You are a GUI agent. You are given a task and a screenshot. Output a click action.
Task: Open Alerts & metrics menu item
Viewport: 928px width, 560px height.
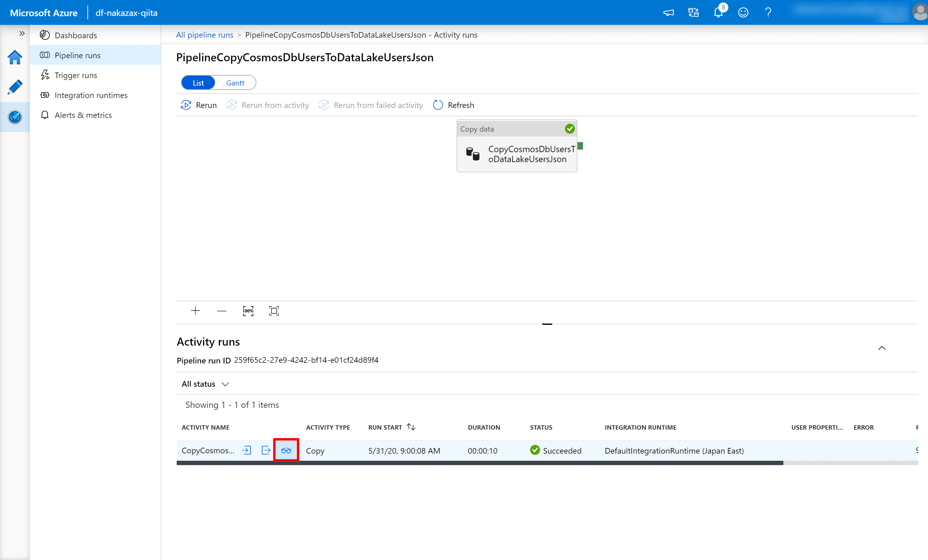pyautogui.click(x=95, y=115)
